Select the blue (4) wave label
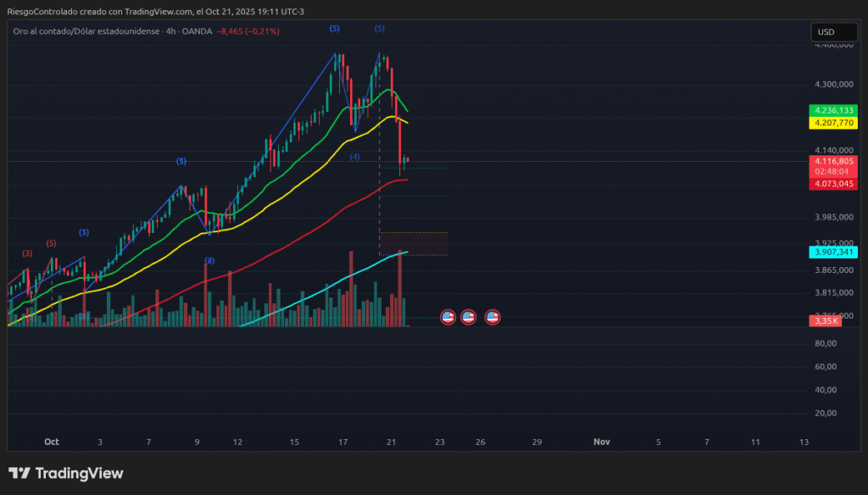The image size is (868, 495). point(355,157)
